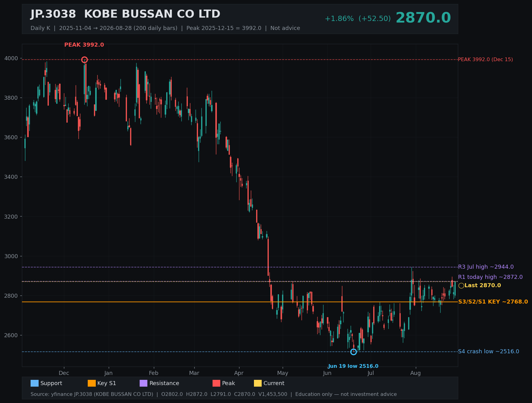Viewport: 532px width, 403px height.
Task: Click the 'R3 Jul high ~2944.0' label
Action: (x=486, y=267)
